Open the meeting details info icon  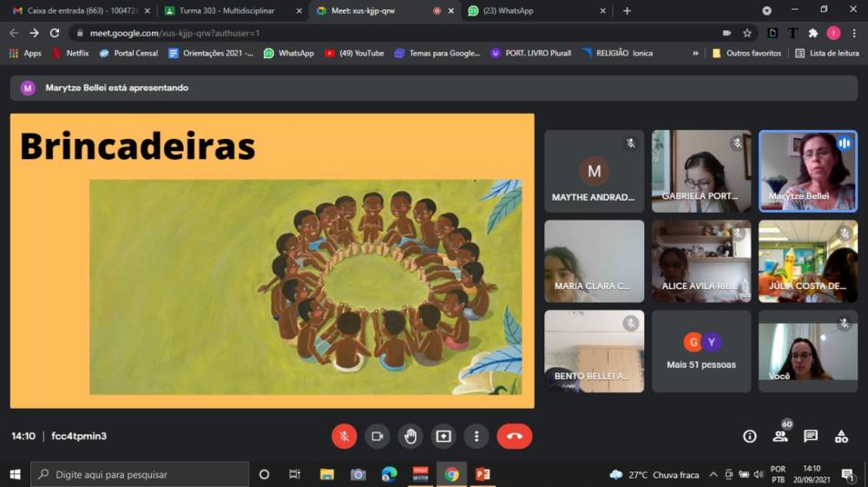click(750, 436)
